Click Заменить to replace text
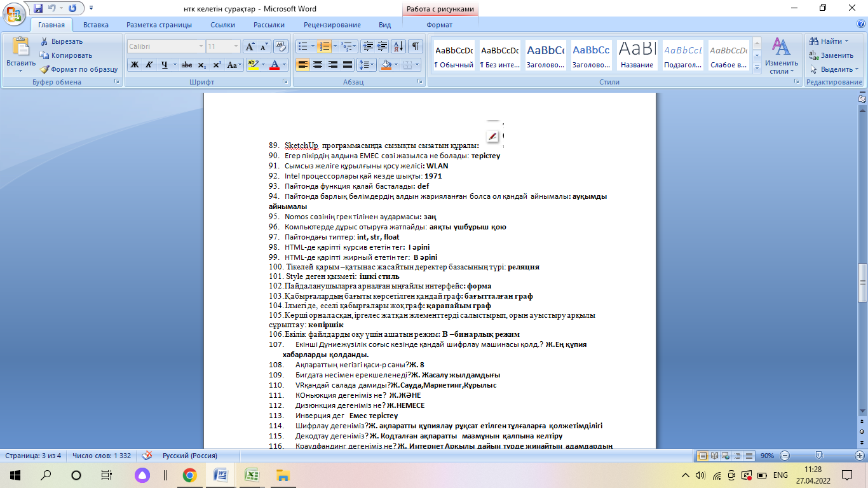The image size is (868, 488). (831, 55)
